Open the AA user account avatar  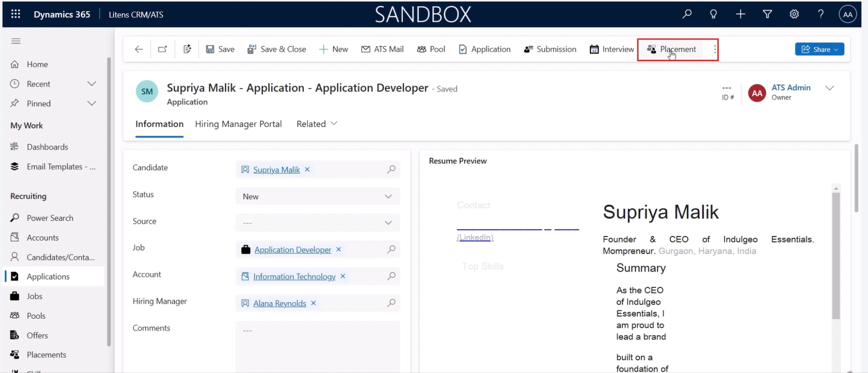(848, 15)
